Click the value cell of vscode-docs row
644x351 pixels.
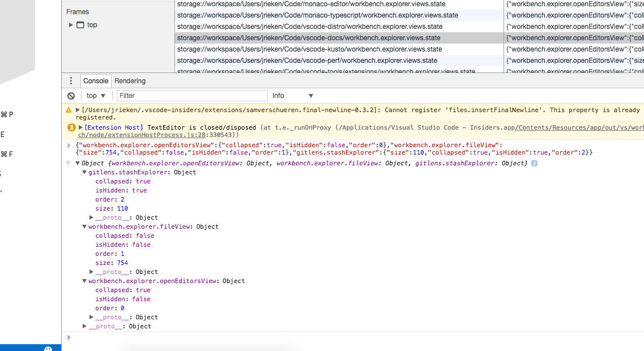coord(574,38)
